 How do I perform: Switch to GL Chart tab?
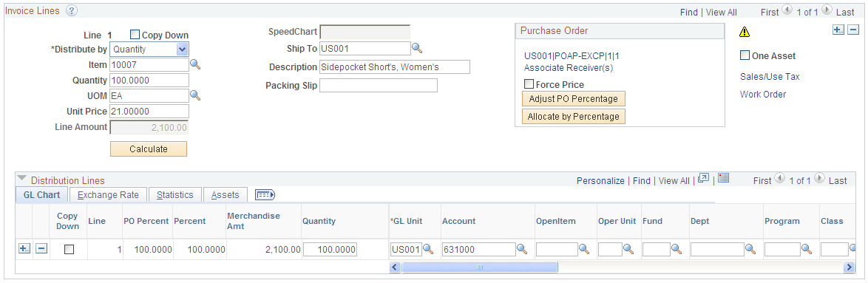click(x=41, y=194)
